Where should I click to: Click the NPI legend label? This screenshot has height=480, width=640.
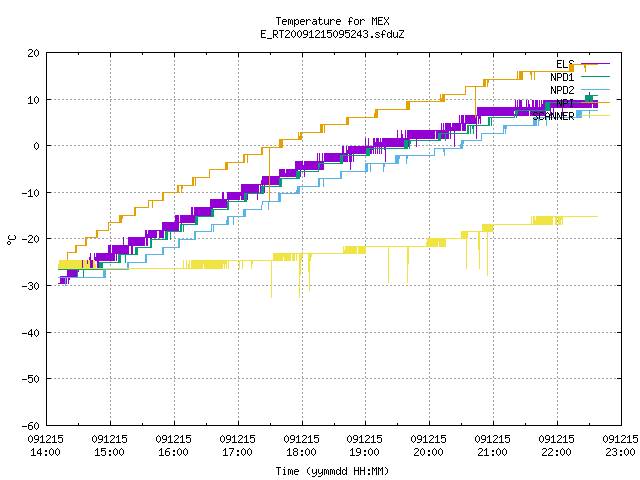pyautogui.click(x=565, y=103)
